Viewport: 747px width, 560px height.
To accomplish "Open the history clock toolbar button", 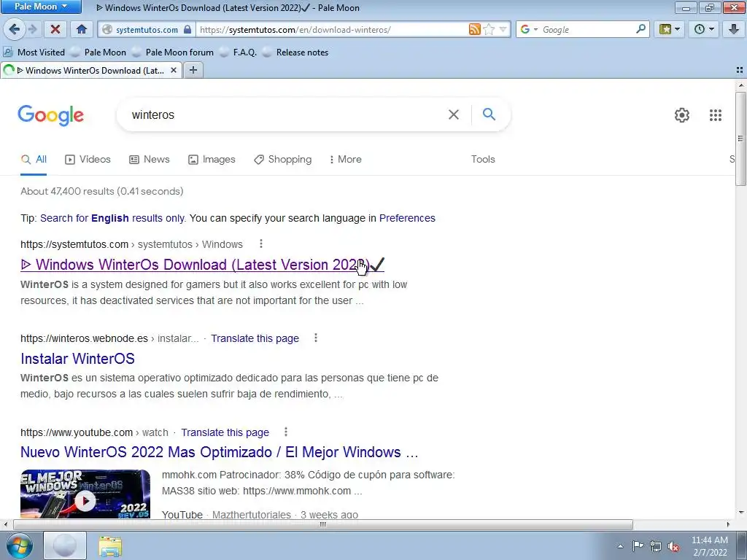I will pos(704,29).
